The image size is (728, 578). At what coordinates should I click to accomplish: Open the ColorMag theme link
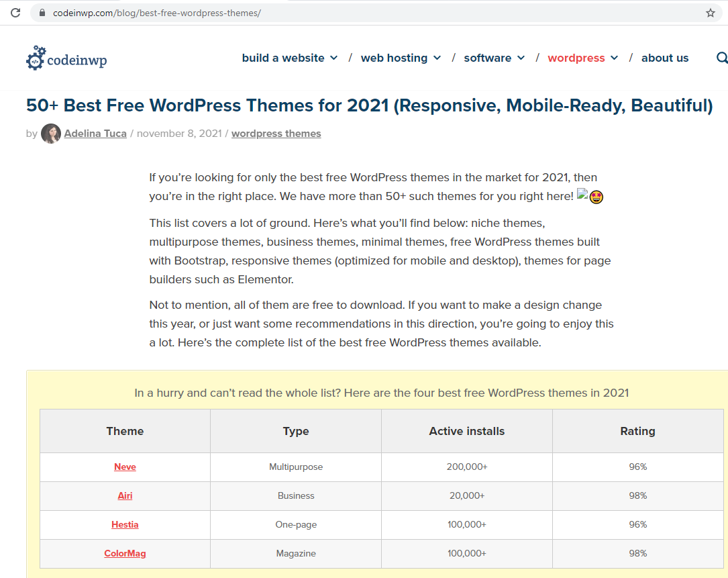tap(125, 554)
